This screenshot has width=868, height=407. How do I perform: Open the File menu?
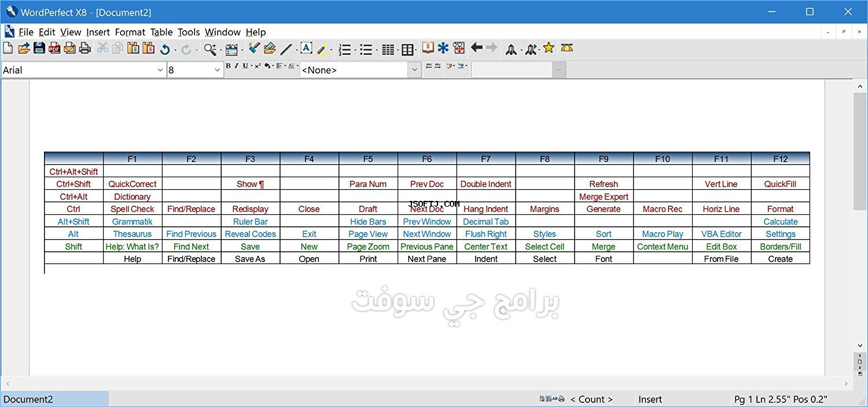point(26,32)
